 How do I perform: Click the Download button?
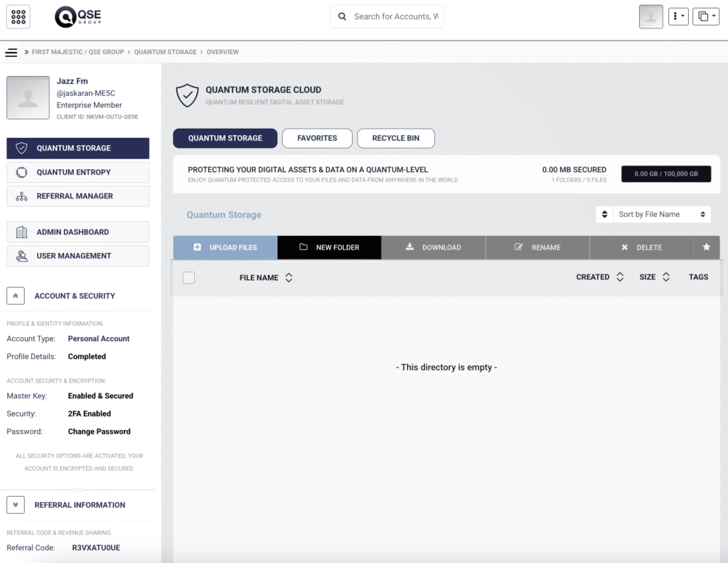(x=433, y=247)
